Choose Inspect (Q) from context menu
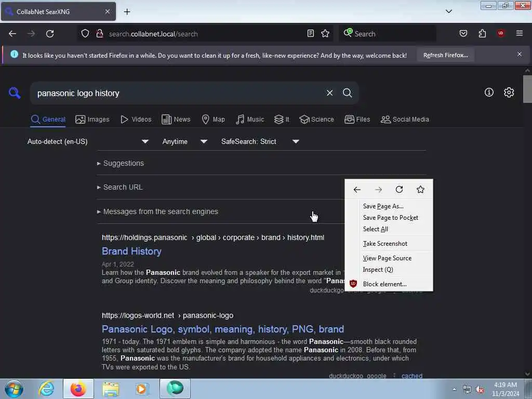Viewport: 532px width, 399px height. point(389,270)
